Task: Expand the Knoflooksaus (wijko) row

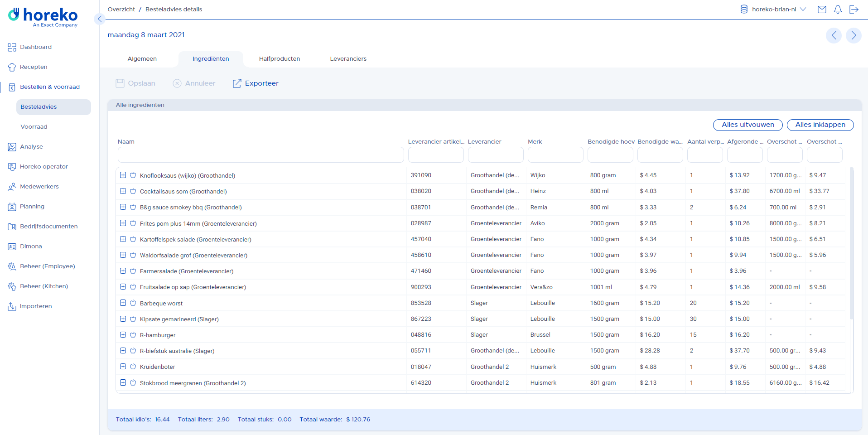Action: (x=123, y=175)
